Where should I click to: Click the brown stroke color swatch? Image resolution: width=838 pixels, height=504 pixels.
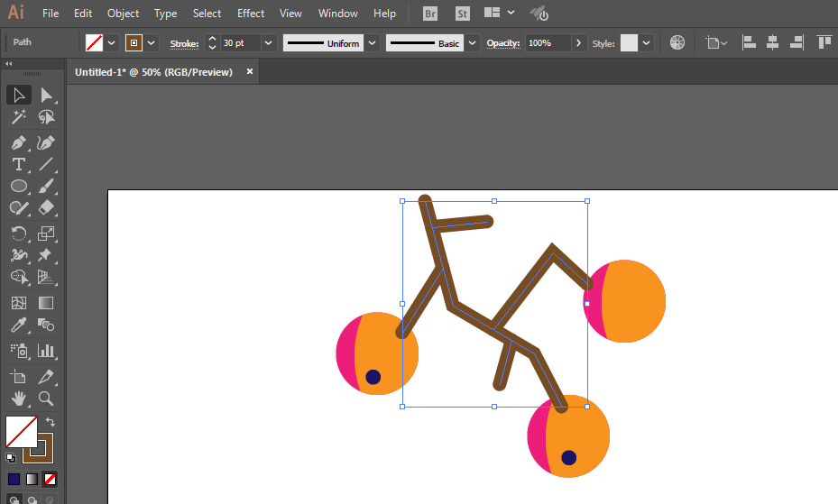coord(134,43)
